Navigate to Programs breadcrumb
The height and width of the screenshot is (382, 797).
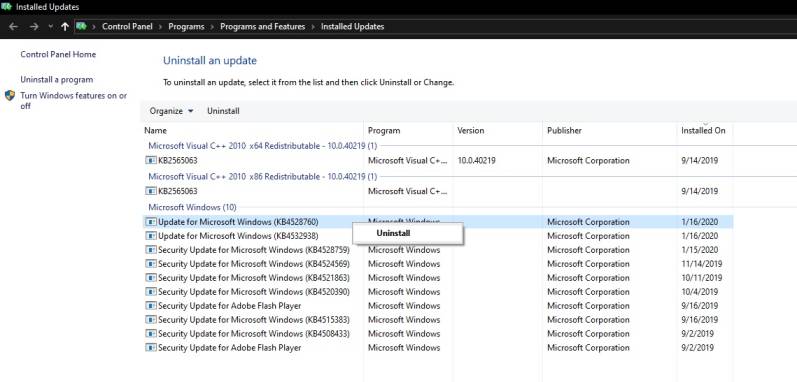tap(186, 26)
